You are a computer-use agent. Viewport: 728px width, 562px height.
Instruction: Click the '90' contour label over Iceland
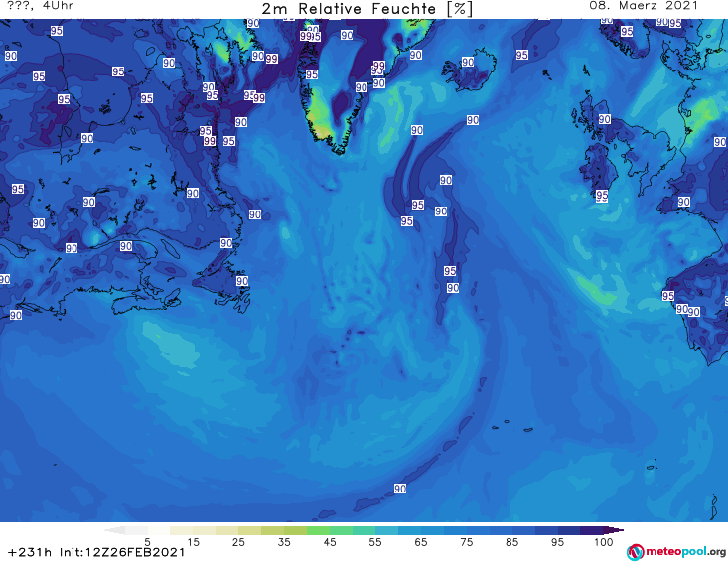point(468,63)
